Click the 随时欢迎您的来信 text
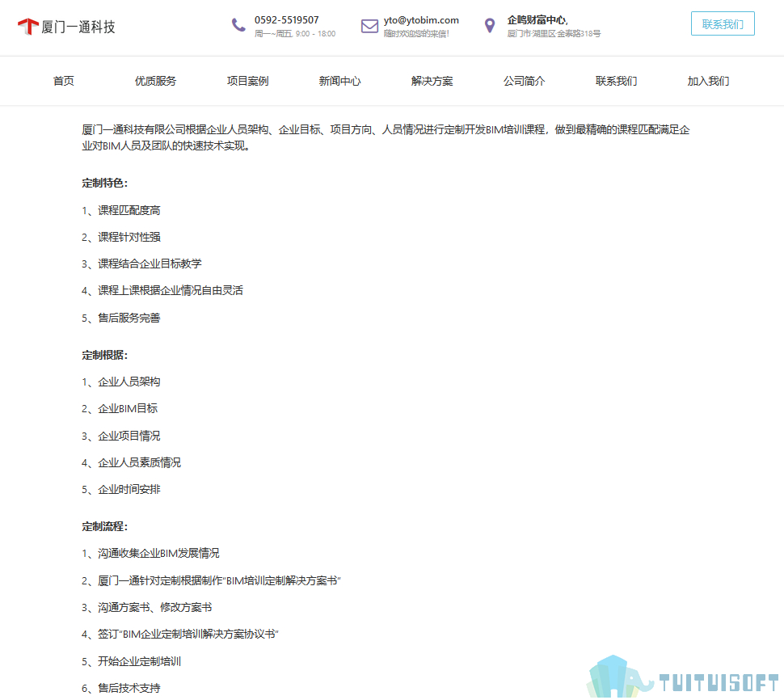 (x=416, y=33)
